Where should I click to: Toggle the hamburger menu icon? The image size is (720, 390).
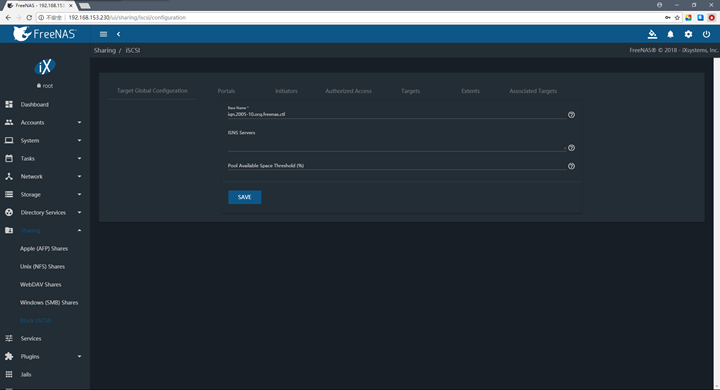[x=103, y=34]
